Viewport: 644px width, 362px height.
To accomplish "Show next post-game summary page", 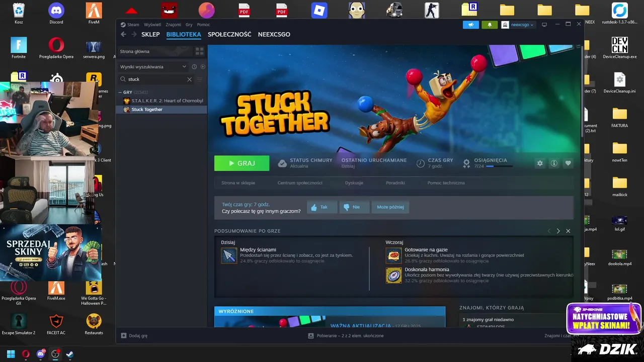I will (x=558, y=231).
